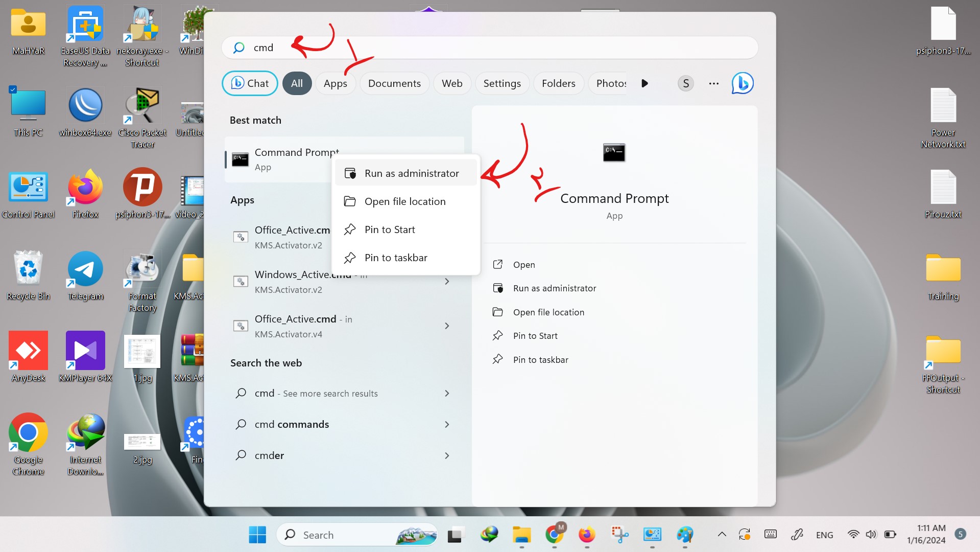Image resolution: width=980 pixels, height=552 pixels.
Task: Open the ENG language indicator
Action: pyautogui.click(x=824, y=535)
